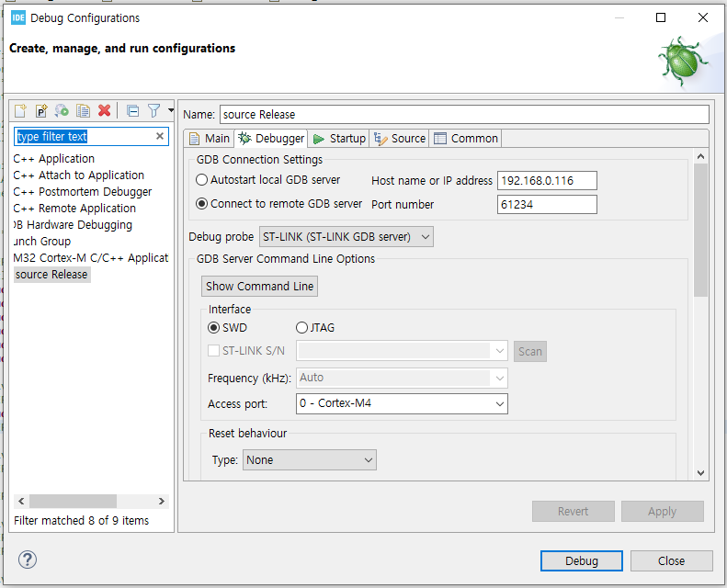The height and width of the screenshot is (588, 727).
Task: Open the Debug probe dropdown
Action: click(x=346, y=237)
